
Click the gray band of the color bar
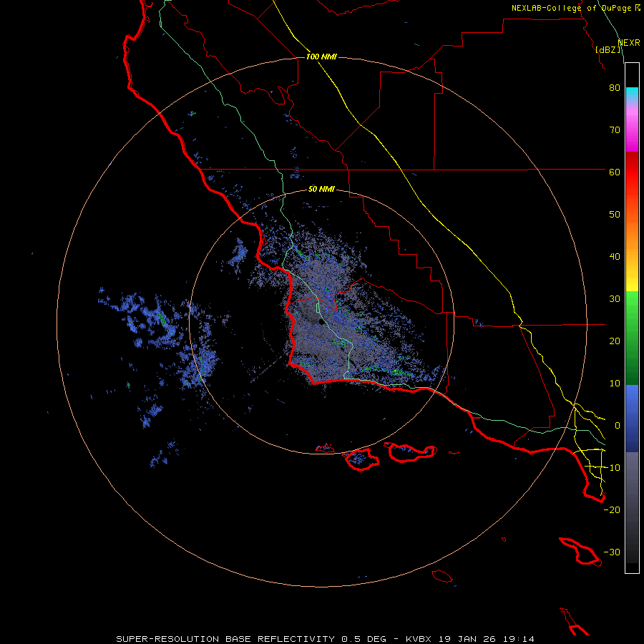(632, 507)
